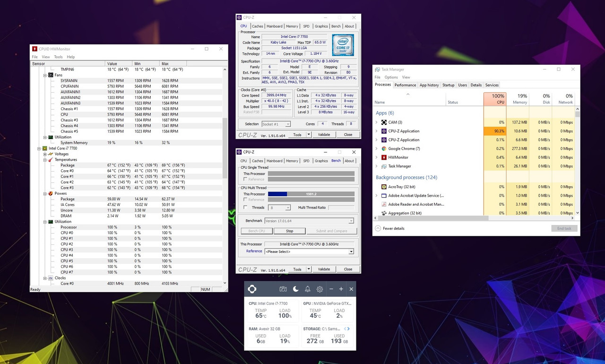Stop the running CPU-Z benchmark
Viewport: 605px width, 364px height.
click(x=290, y=231)
